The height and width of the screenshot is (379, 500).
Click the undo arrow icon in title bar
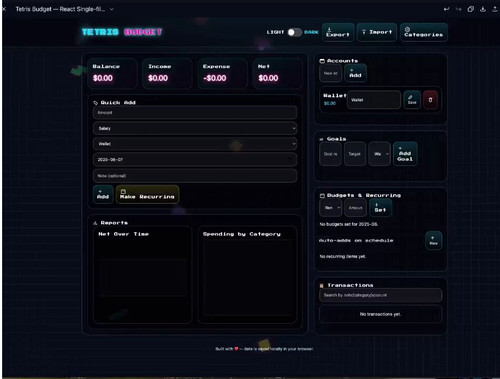(x=446, y=9)
